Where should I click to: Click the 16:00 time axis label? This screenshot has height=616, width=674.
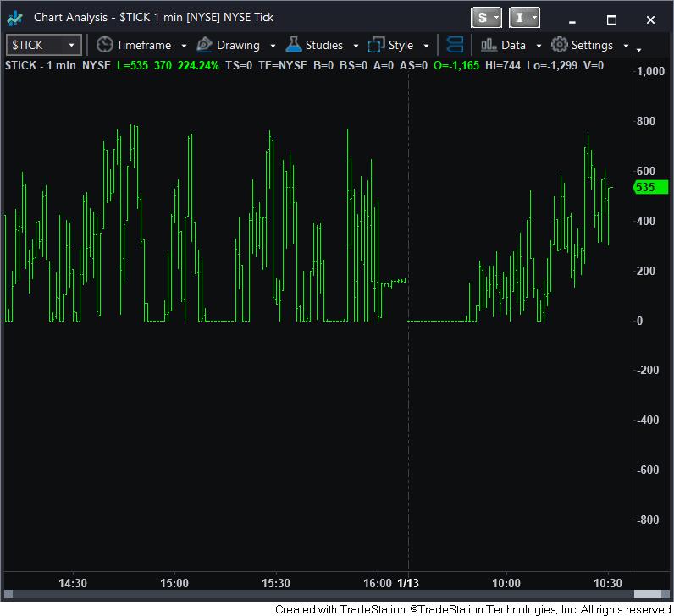tap(378, 583)
